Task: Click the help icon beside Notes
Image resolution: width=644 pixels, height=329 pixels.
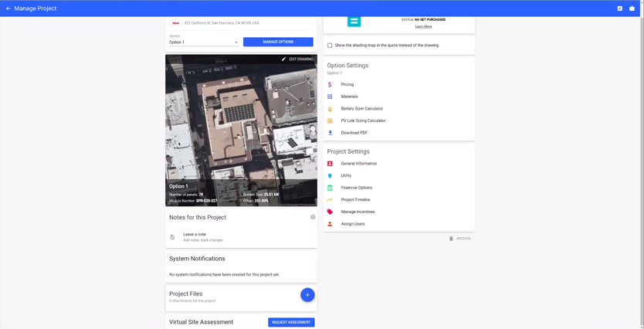Action: click(313, 217)
